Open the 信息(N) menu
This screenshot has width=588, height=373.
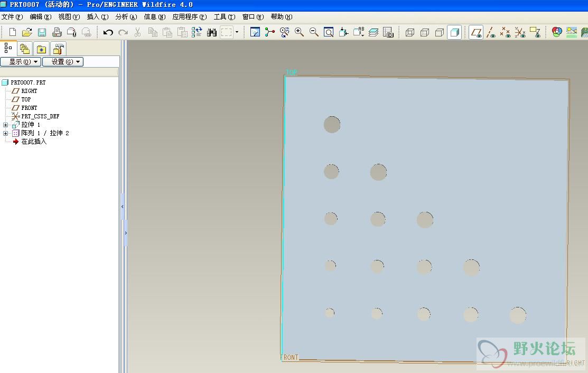154,17
